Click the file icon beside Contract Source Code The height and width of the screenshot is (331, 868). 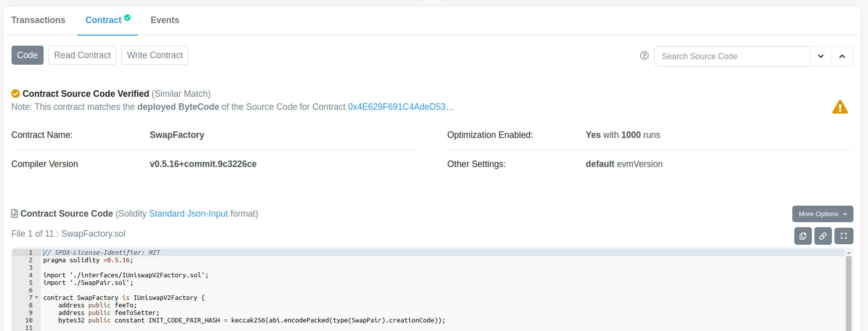pyautogui.click(x=15, y=214)
